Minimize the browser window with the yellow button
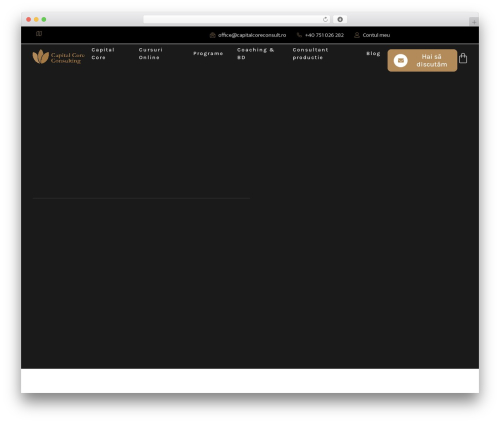The image size is (500, 423). (36, 19)
